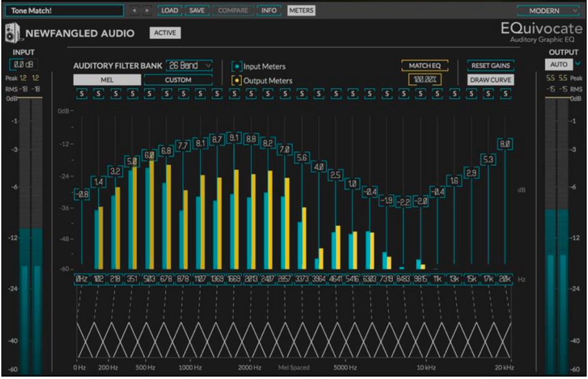Click the 7319 frequency label box
The image size is (588, 379).
[x=386, y=279]
